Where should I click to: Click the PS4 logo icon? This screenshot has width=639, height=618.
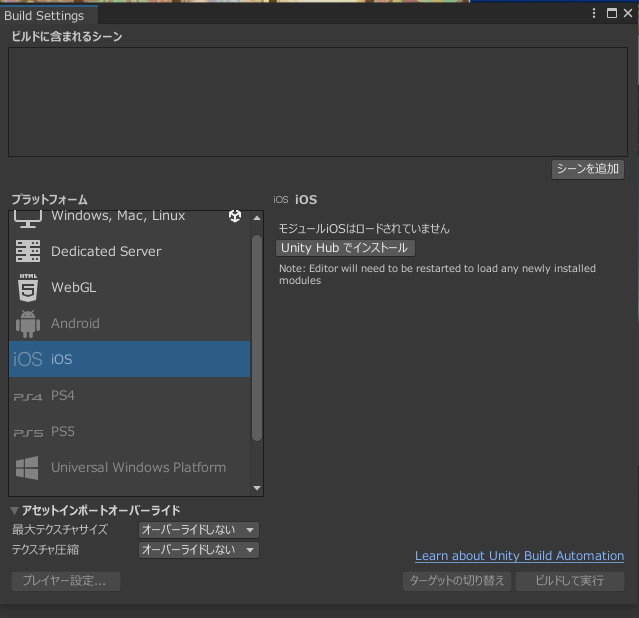pyautogui.click(x=27, y=396)
